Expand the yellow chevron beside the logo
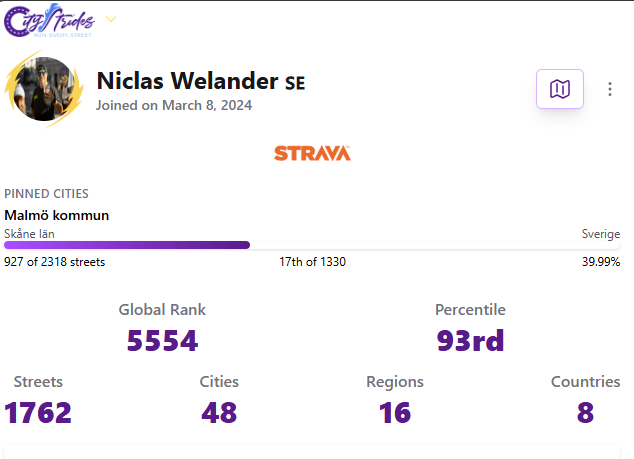The image size is (634, 459). point(111,19)
